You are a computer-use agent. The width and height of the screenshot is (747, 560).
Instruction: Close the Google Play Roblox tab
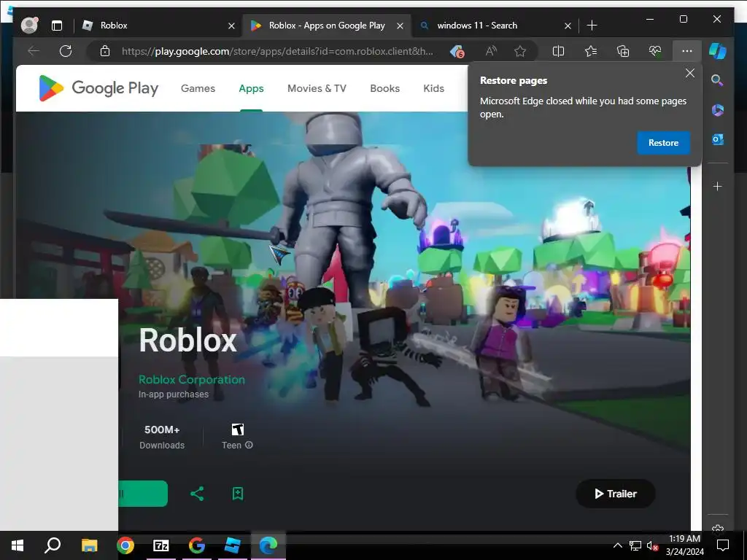400,26
